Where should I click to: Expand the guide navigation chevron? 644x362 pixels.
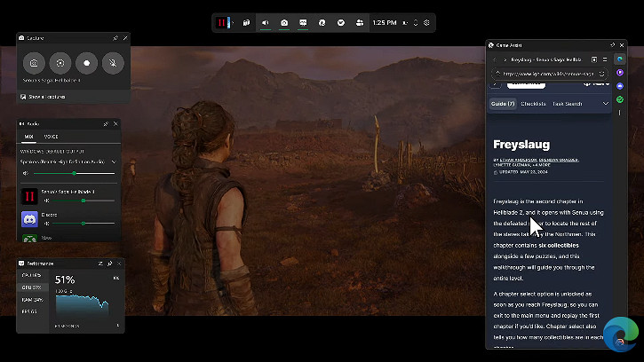pos(606,104)
